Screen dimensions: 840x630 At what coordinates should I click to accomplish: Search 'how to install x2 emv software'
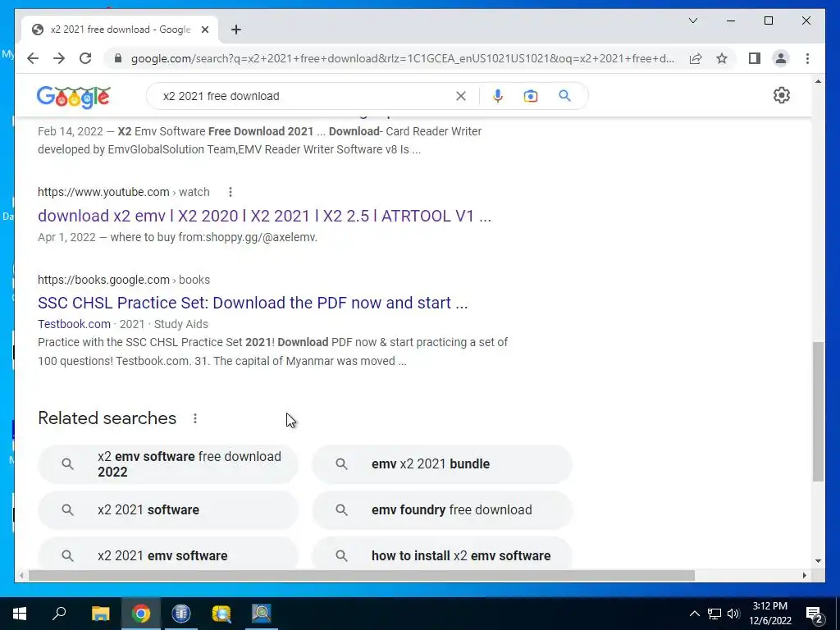click(x=442, y=555)
